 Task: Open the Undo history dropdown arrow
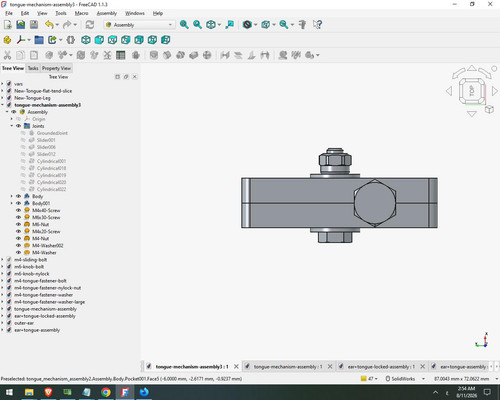(57, 25)
